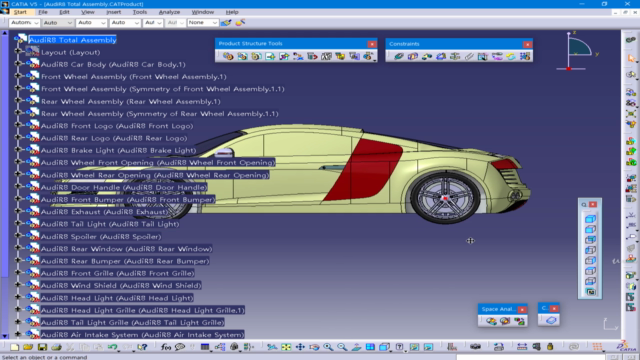Image resolution: width=640 pixels, height=360 pixels.
Task: Open the Tools menu
Action: click(x=140, y=12)
